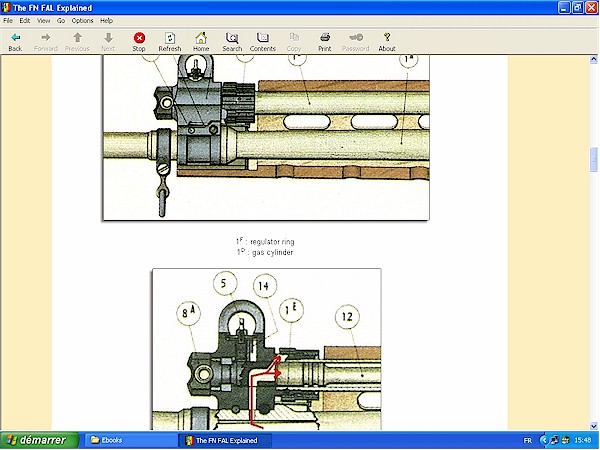Click the Previous up-arrow toolbar icon
Image resolution: width=600 pixels, height=450 pixels.
(77, 42)
